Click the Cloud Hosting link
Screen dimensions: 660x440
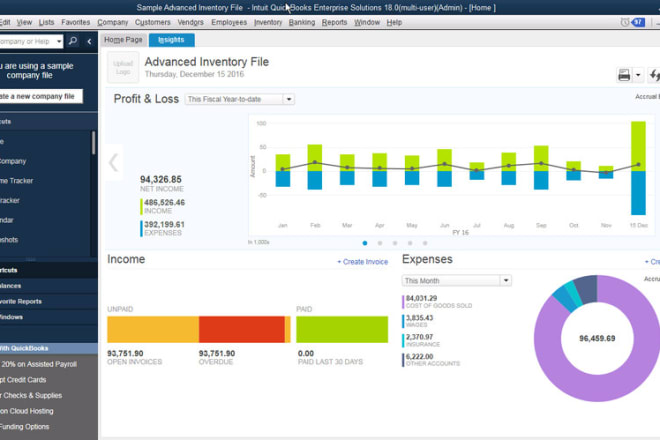click(27, 411)
